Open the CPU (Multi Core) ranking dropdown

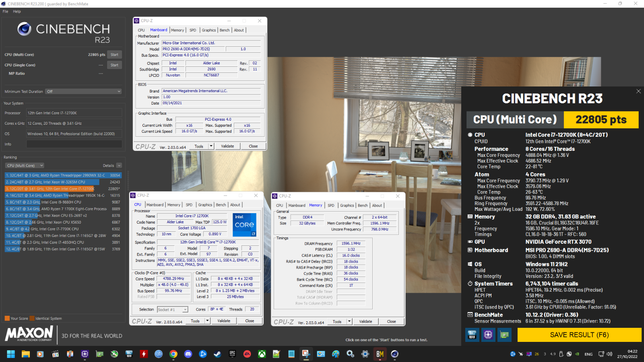coord(25,165)
